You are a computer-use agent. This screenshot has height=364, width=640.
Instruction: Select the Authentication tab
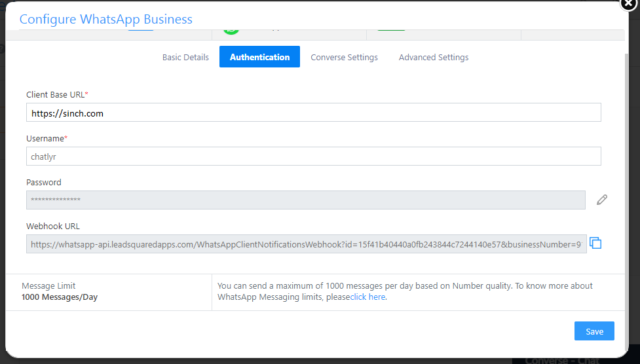(x=259, y=57)
